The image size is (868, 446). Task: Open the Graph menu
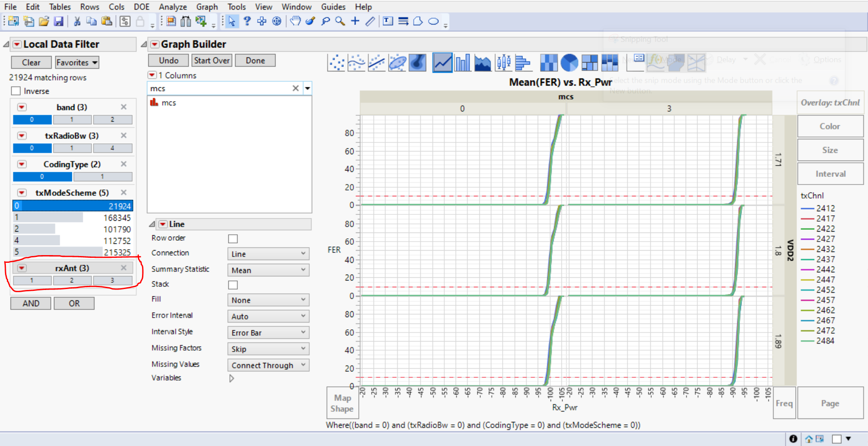point(207,7)
